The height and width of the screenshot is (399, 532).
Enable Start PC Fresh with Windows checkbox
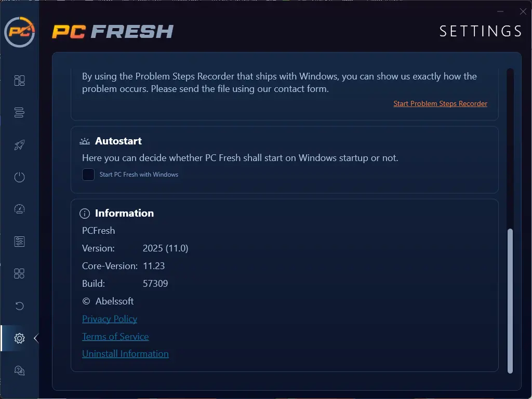point(88,175)
